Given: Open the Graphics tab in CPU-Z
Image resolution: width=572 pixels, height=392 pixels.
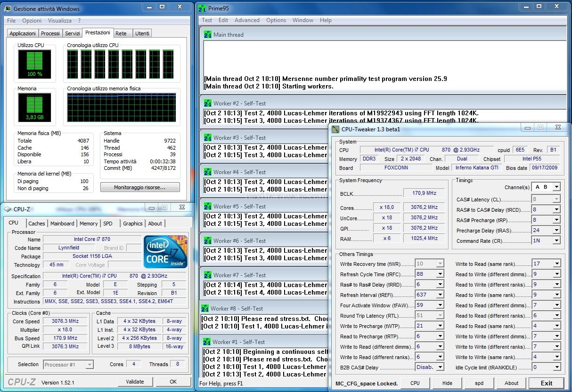Looking at the screenshot, I should pyautogui.click(x=133, y=224).
